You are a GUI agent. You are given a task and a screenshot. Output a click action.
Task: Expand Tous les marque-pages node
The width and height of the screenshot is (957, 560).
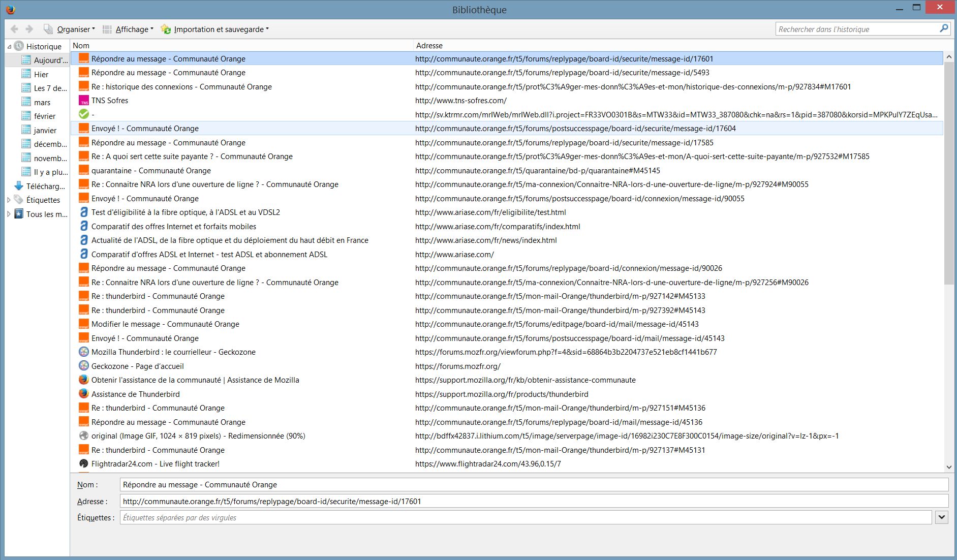pos(9,214)
